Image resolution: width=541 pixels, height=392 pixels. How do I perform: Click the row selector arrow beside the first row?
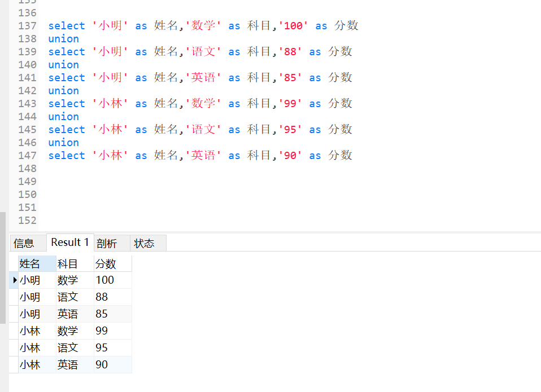14,280
